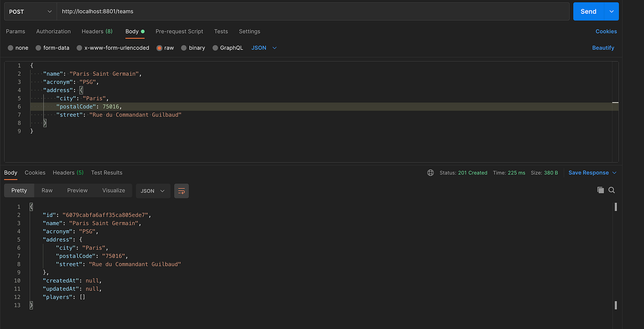
Task: Toggle line wrap icon in response toolbar
Action: [x=181, y=191]
